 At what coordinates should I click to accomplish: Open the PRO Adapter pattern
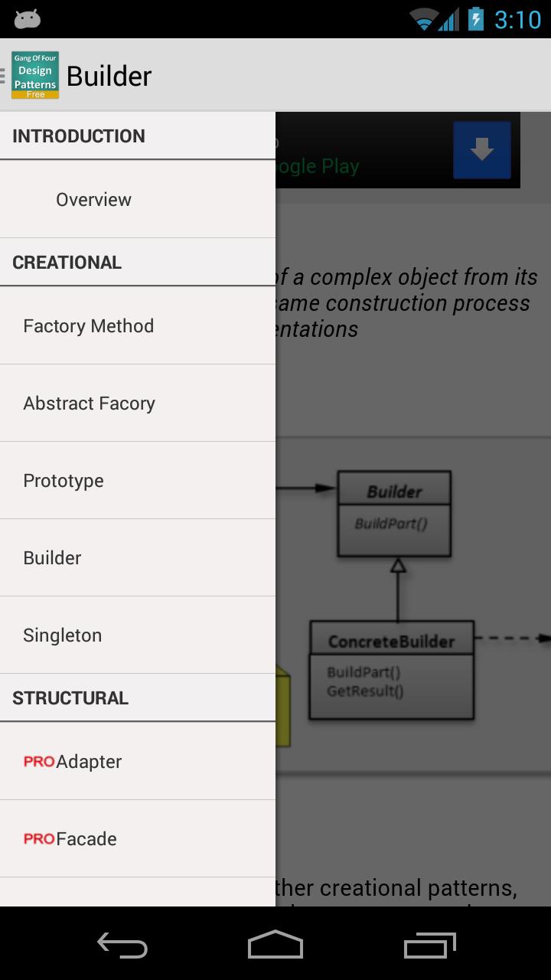coord(138,761)
